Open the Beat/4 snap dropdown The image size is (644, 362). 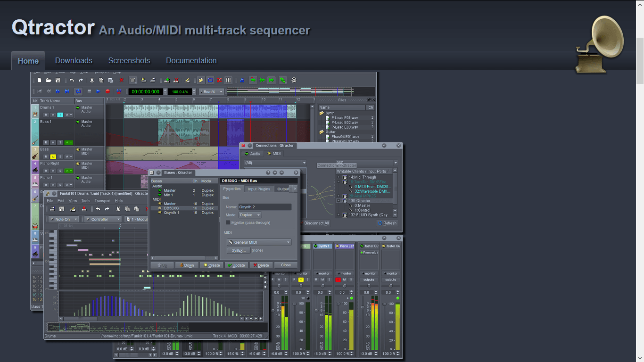(211, 91)
